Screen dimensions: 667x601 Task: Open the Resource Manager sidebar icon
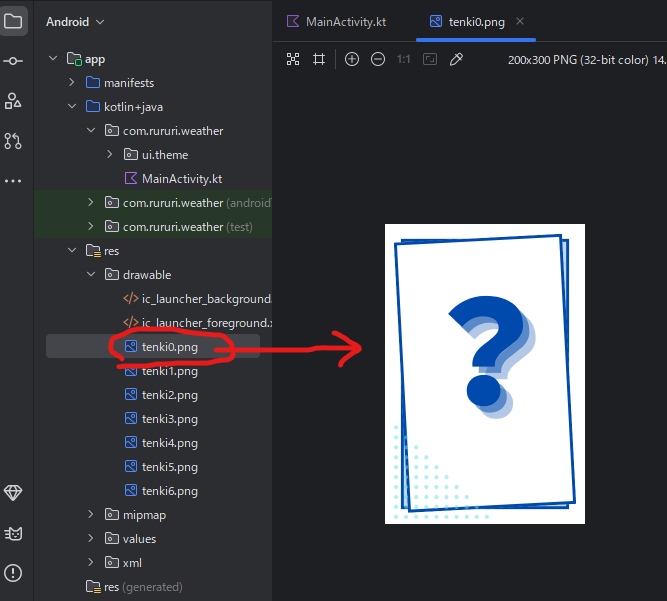point(13,101)
